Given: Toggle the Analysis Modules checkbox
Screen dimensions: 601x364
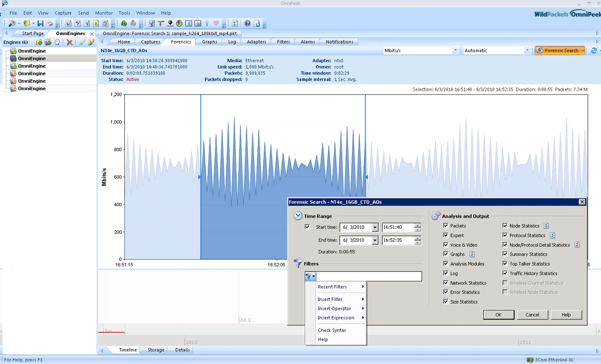Looking at the screenshot, I should point(446,264).
